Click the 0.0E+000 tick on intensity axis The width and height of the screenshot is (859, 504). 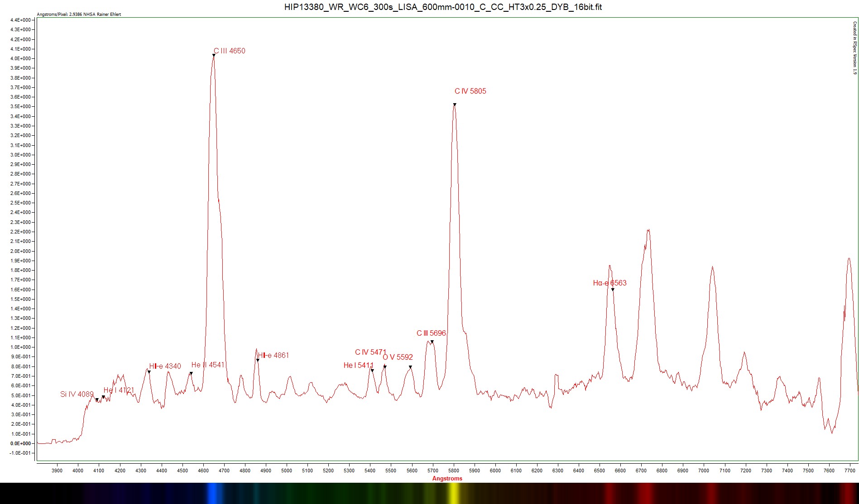(x=20, y=443)
